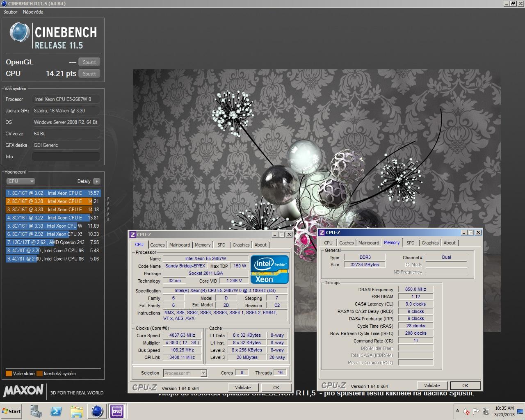525x420 pixels.
Task: Switch to CPU-Z taskbar icon
Action: coord(117,411)
